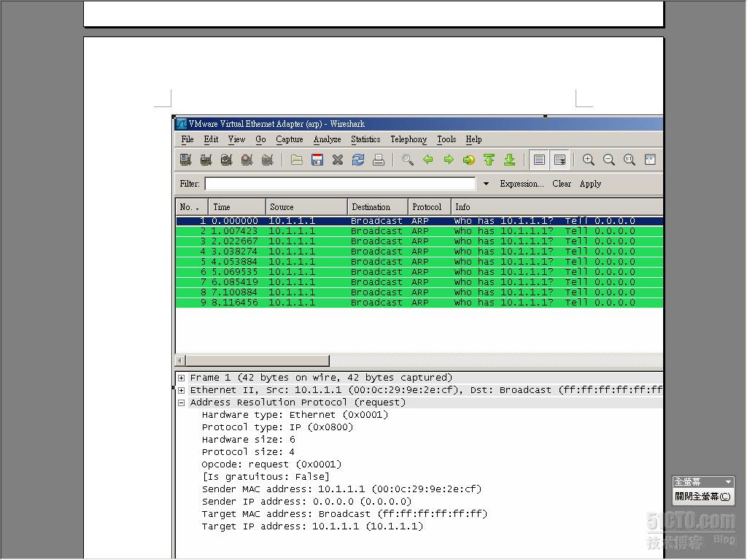747x560 pixels.
Task: Click into the Filter input field
Action: coord(340,184)
